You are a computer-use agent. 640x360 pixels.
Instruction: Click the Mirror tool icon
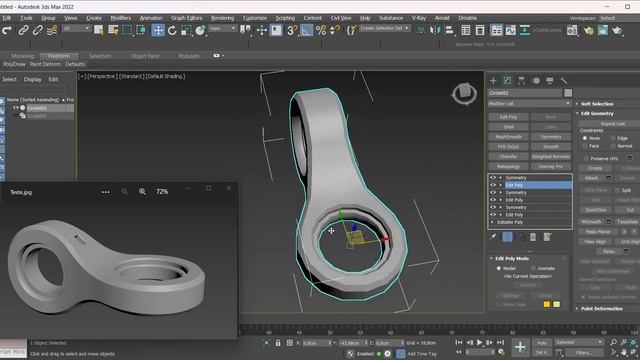coord(435,30)
